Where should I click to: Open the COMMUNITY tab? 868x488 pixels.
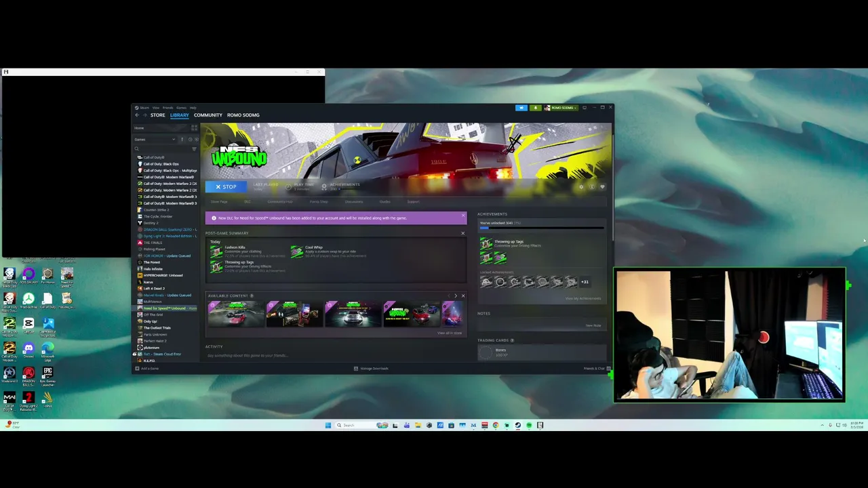point(208,115)
